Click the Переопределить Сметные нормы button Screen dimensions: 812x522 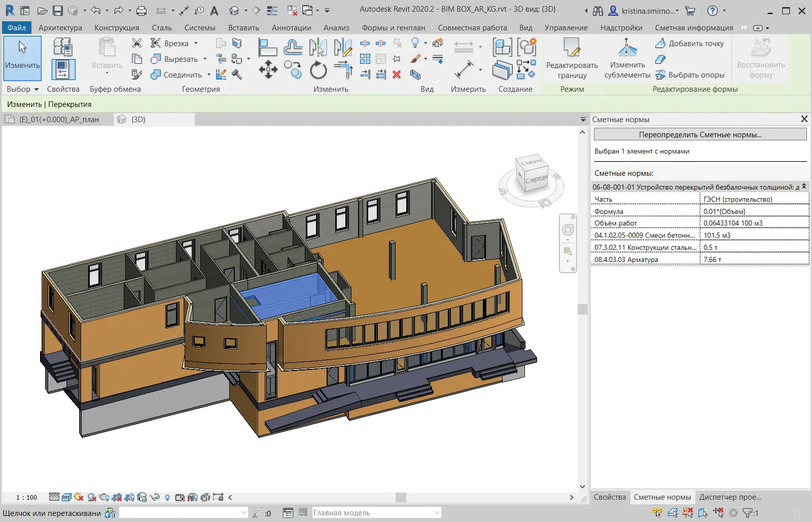point(700,135)
